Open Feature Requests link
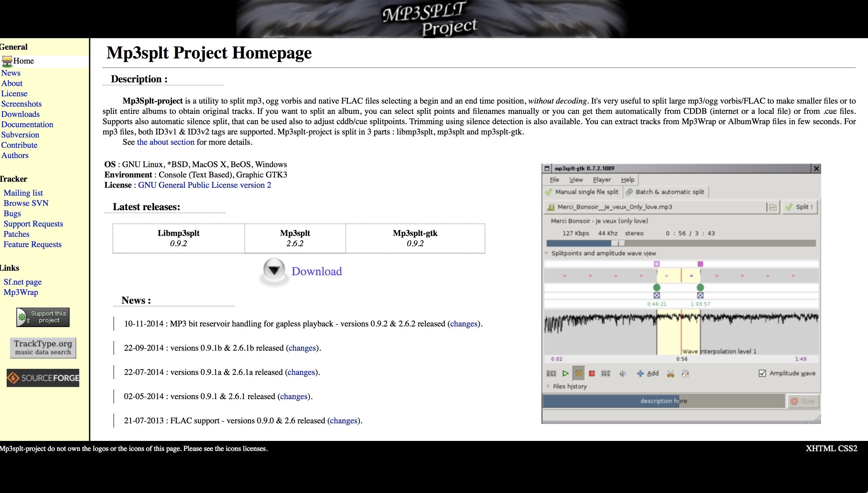 pos(32,244)
